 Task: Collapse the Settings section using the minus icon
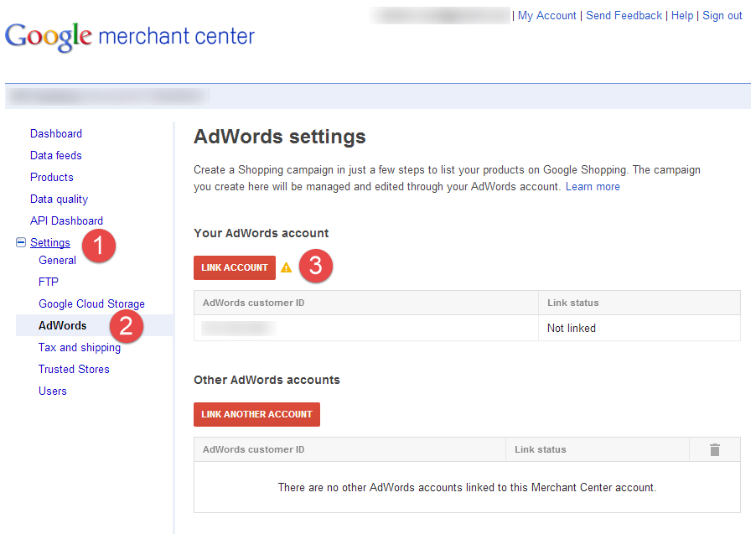[21, 242]
